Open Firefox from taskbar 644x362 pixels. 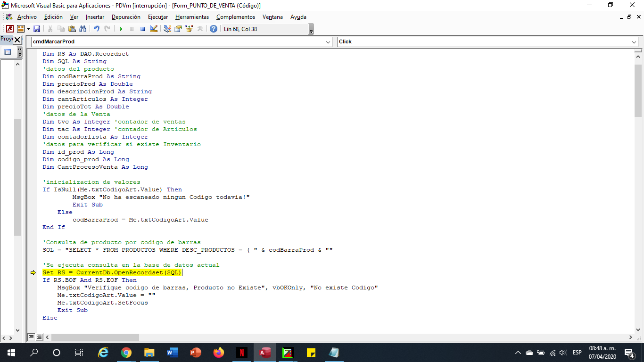click(218, 352)
